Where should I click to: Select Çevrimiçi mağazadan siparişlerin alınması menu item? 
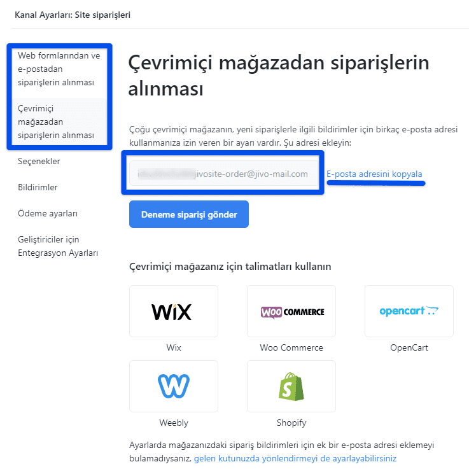click(x=59, y=122)
